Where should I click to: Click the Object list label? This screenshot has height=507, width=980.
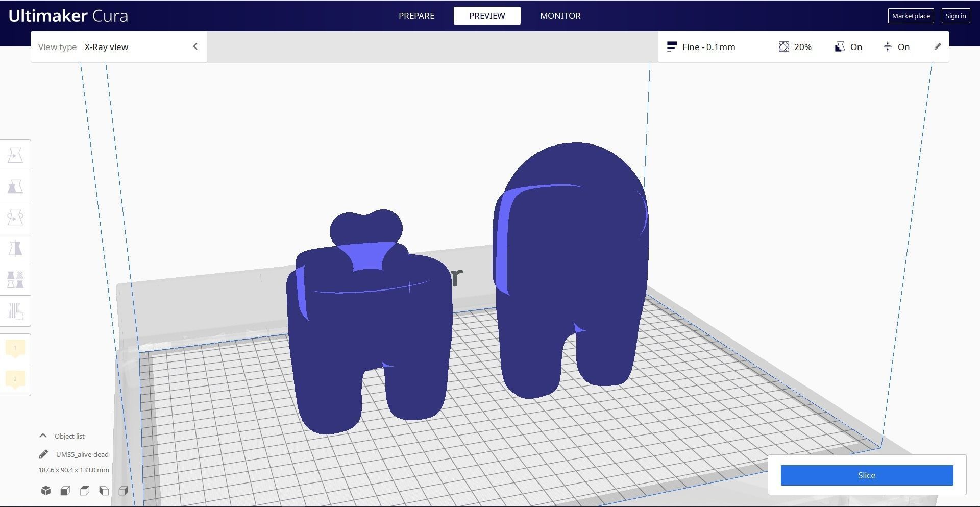[69, 436]
